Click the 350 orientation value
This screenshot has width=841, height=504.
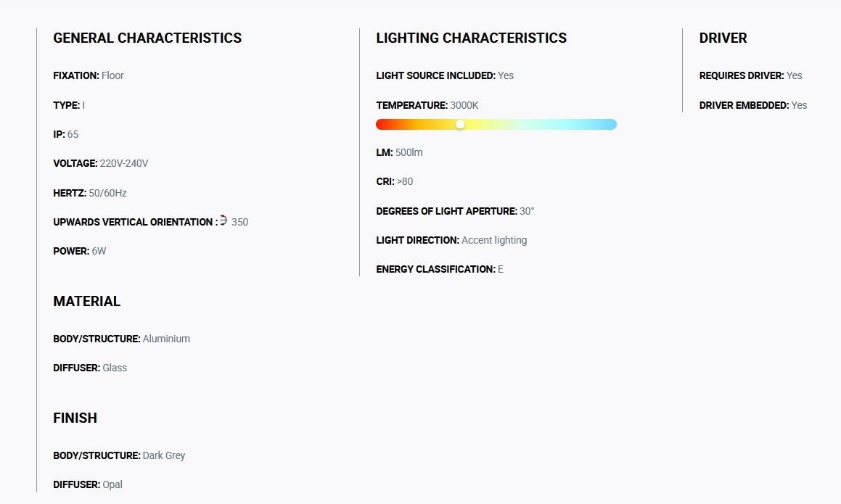pyautogui.click(x=239, y=222)
